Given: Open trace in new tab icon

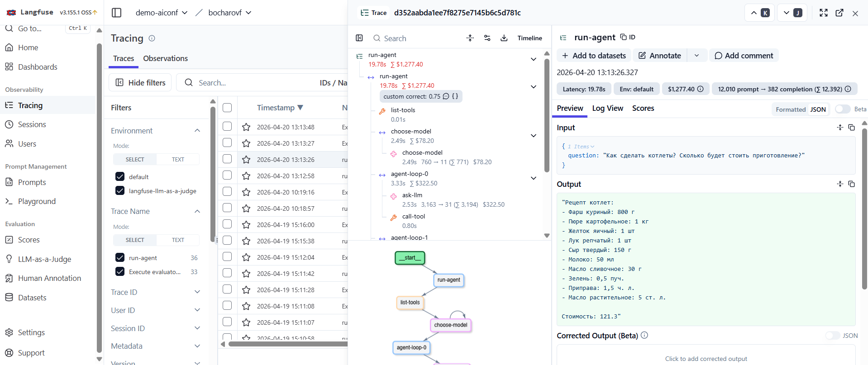Looking at the screenshot, I should (839, 13).
